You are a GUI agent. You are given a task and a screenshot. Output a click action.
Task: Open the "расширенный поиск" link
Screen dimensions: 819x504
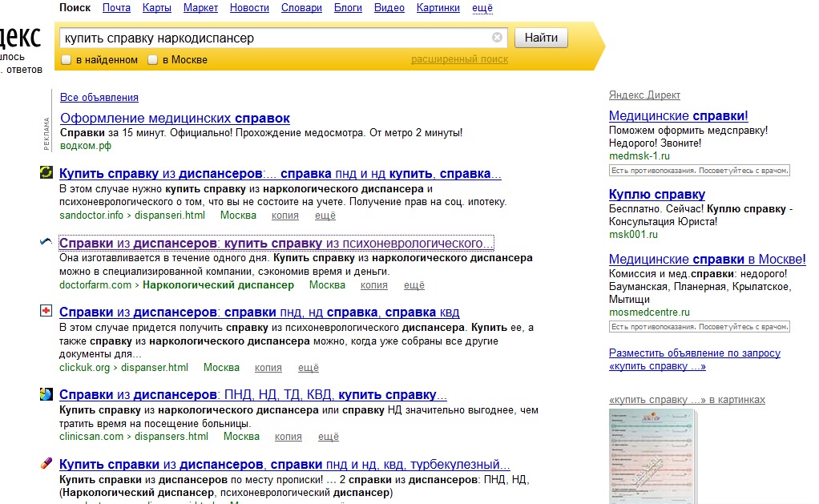(460, 59)
